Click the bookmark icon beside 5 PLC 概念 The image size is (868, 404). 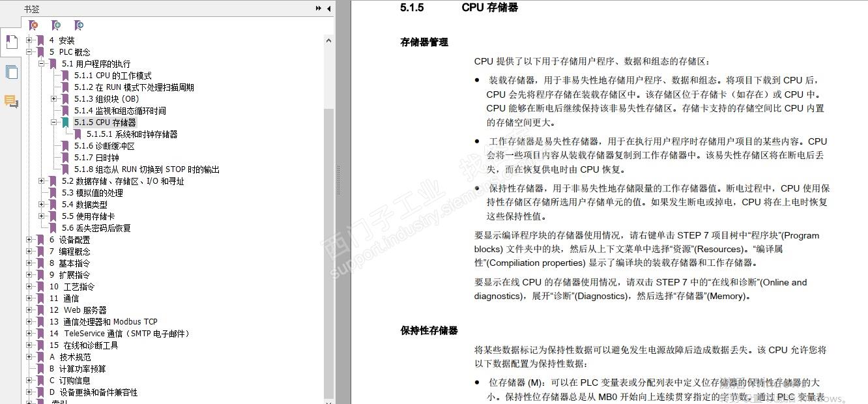(x=40, y=52)
